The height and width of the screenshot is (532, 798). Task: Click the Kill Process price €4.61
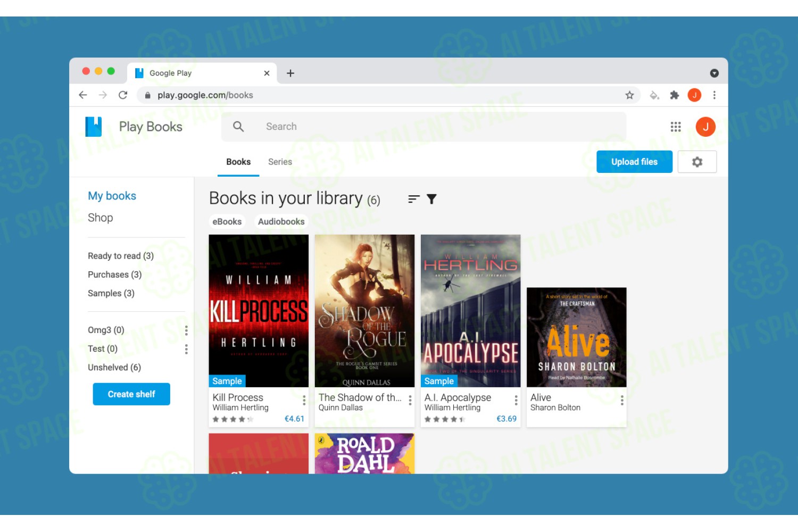tap(294, 419)
